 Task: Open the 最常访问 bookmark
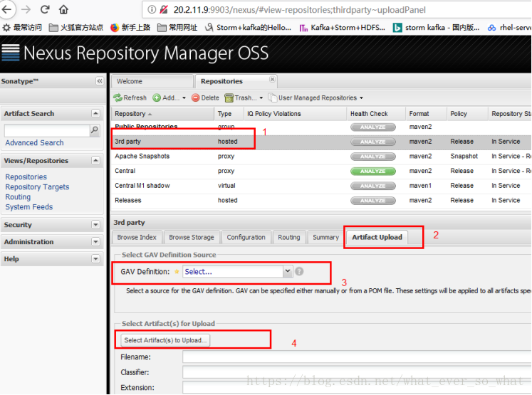point(22,28)
